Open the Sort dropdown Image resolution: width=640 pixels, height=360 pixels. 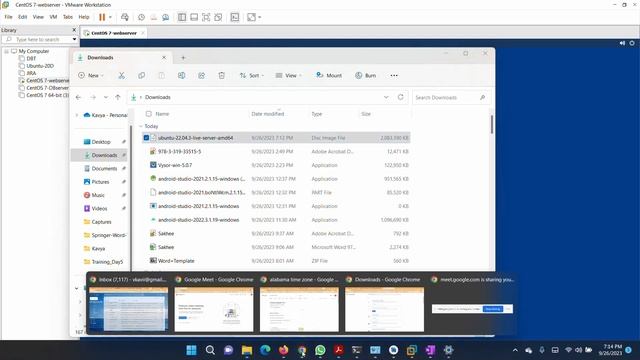251,76
